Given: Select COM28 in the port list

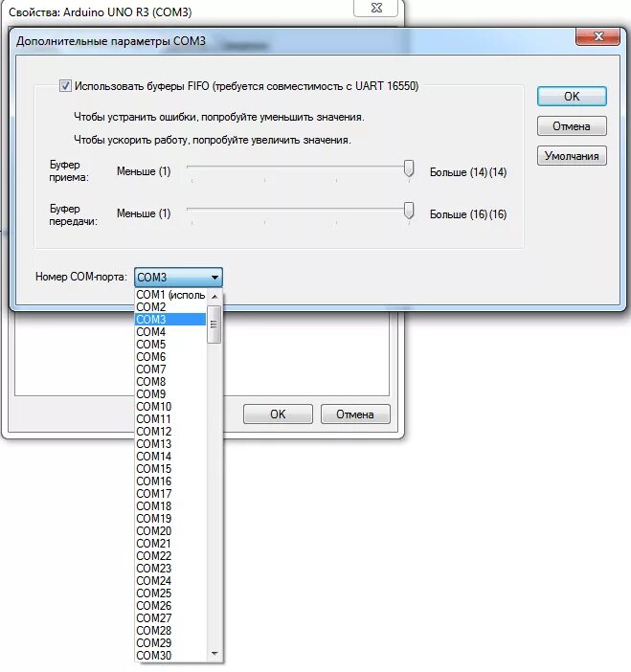Looking at the screenshot, I should click(x=170, y=631).
